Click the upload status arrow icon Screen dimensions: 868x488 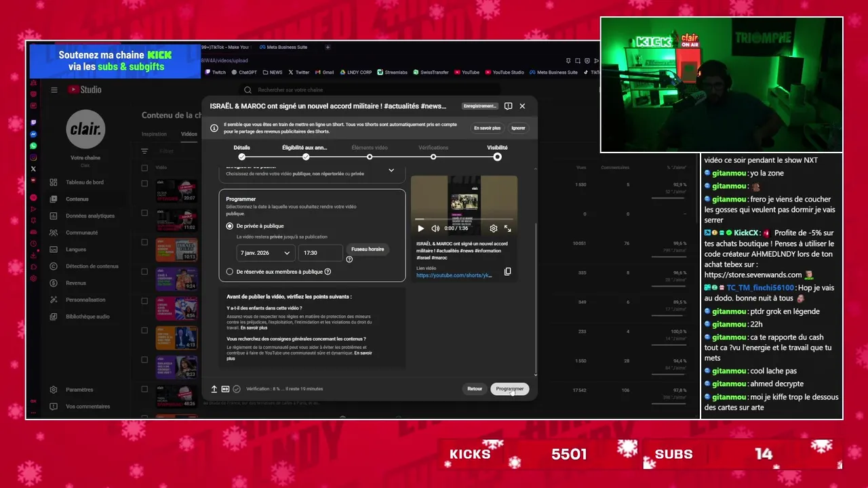tap(214, 389)
